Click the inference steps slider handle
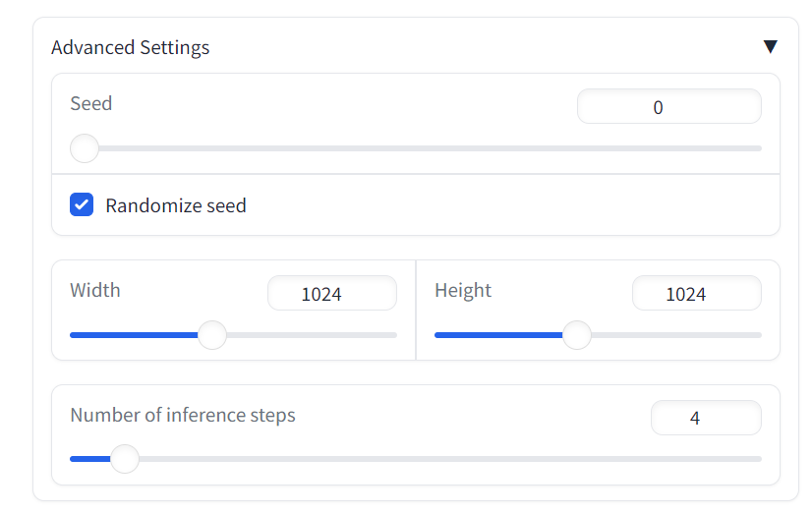Viewport: 812px width, 514px height. pyautogui.click(x=124, y=459)
